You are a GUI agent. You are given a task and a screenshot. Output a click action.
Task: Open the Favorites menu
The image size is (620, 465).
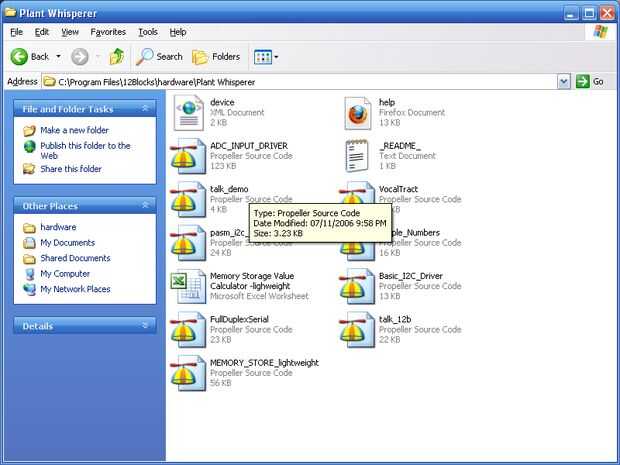coord(108,32)
